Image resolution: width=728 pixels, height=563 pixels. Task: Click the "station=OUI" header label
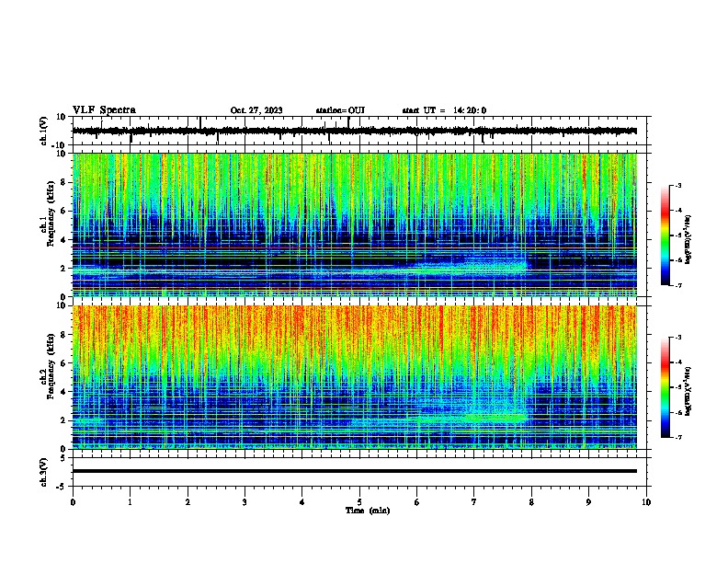(x=340, y=110)
